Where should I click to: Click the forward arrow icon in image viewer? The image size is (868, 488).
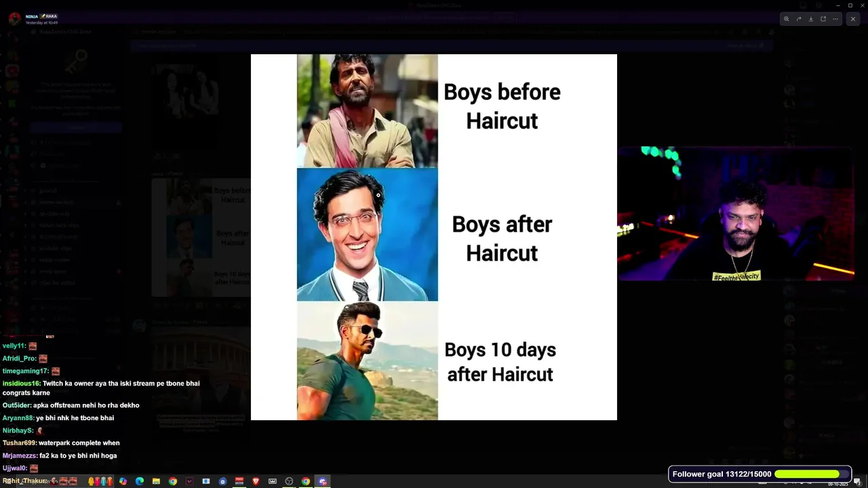pos(799,19)
